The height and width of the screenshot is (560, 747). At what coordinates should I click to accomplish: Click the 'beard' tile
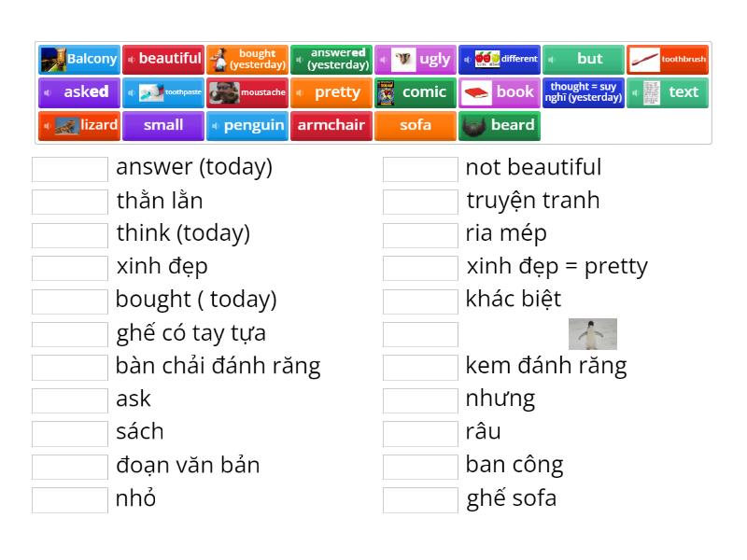point(500,126)
